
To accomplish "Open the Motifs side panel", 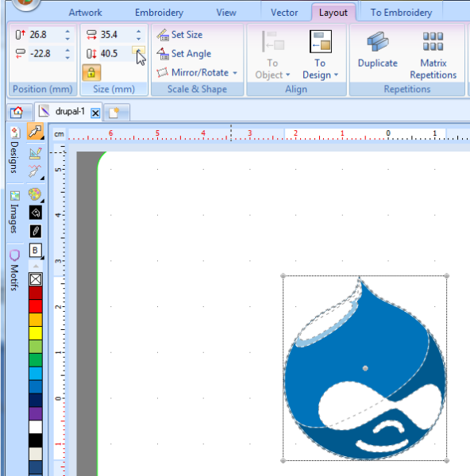I will tap(14, 270).
